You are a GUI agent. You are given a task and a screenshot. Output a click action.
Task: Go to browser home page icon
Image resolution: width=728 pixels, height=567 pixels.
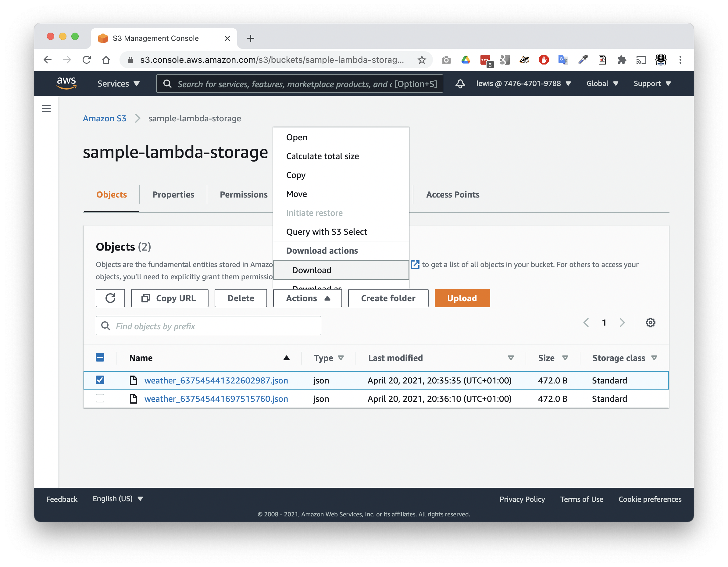(x=106, y=60)
